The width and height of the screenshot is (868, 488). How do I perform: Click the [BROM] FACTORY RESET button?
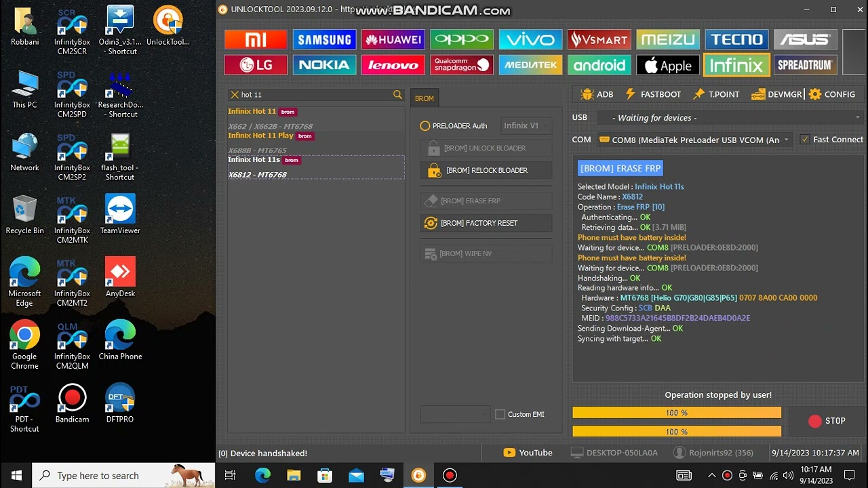(x=486, y=223)
